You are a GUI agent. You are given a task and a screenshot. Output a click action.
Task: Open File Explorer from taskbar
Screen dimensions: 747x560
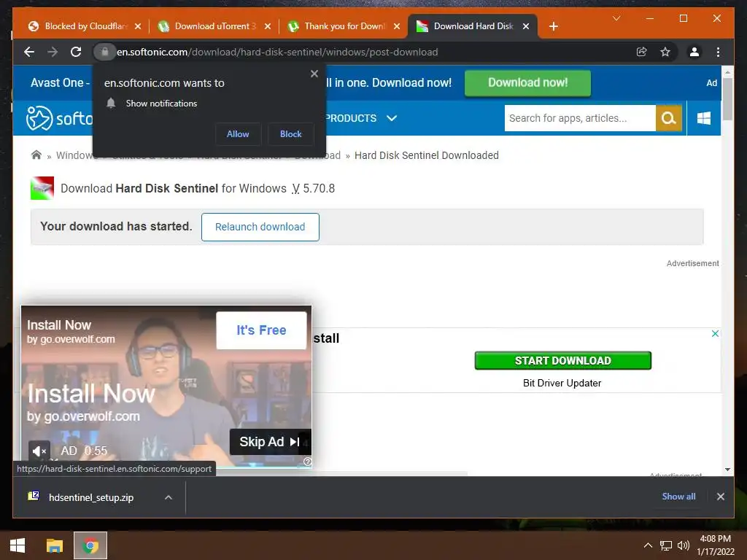pyautogui.click(x=54, y=545)
